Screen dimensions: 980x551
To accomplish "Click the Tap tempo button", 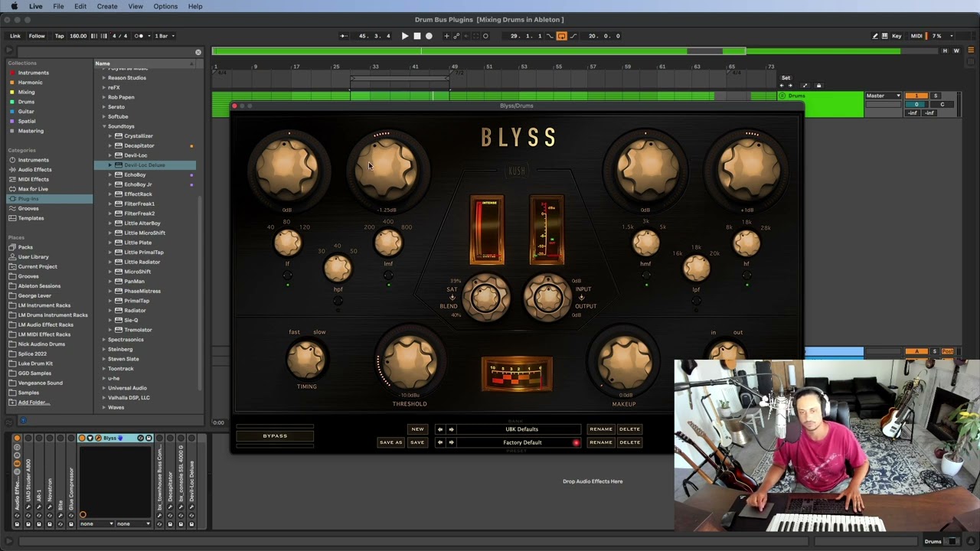I will [x=59, y=36].
